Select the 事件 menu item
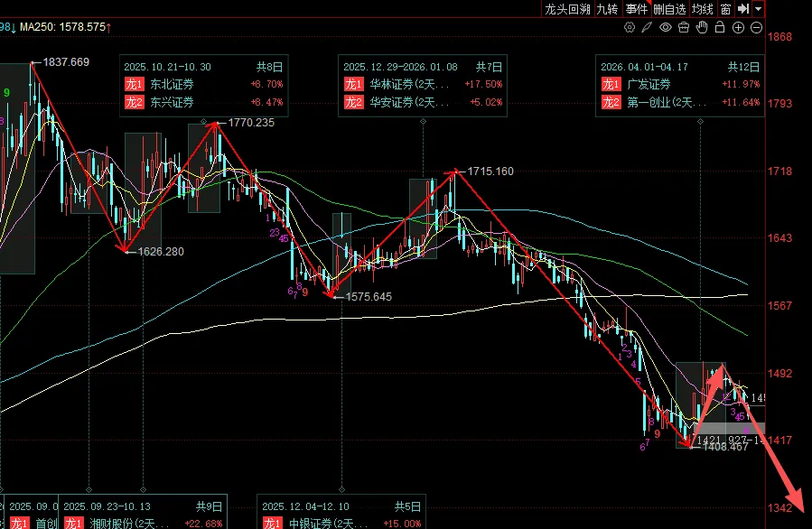 pos(636,8)
